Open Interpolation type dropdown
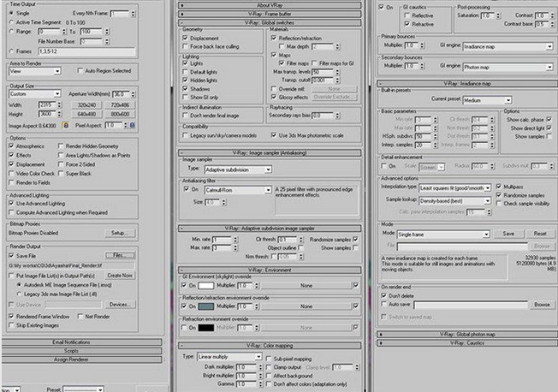Screen dimensions: 558x392 click(x=454, y=188)
